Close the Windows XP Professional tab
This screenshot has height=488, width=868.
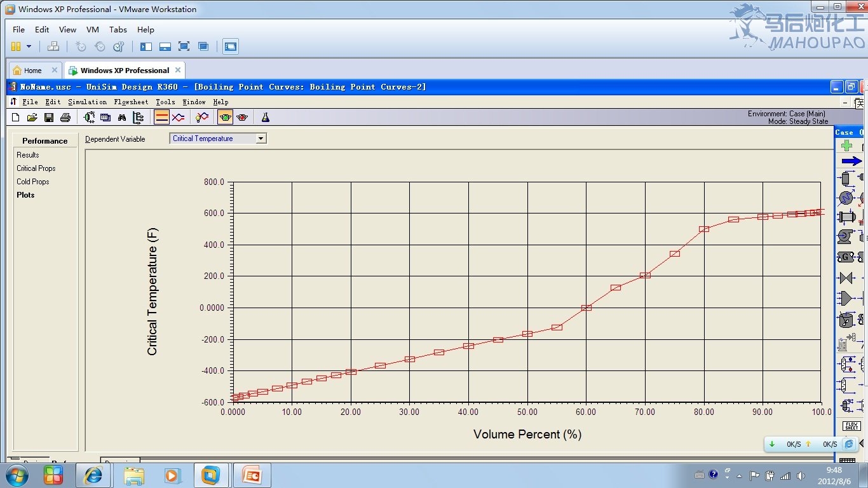point(178,70)
